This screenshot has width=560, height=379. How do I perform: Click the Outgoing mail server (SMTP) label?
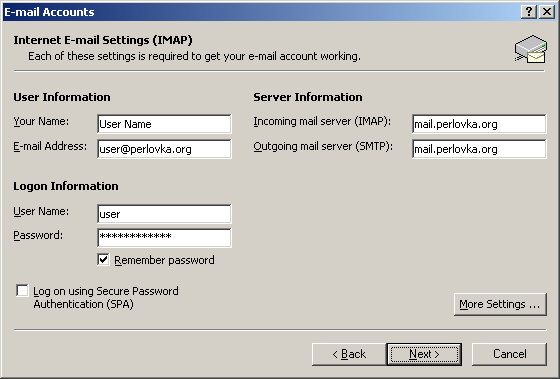click(323, 146)
